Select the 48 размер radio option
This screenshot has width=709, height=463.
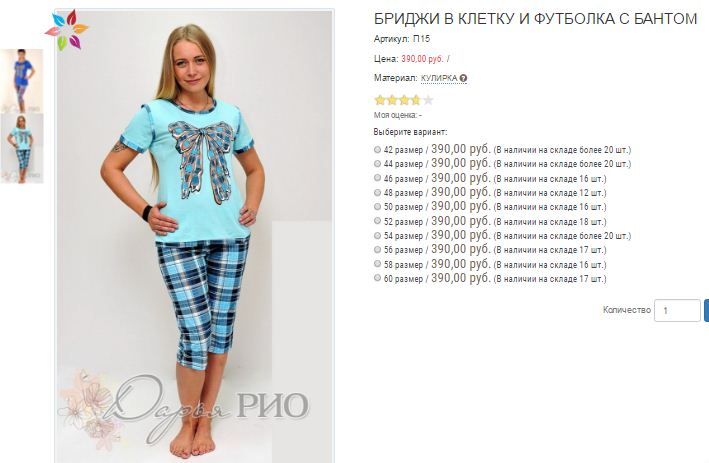tap(378, 193)
